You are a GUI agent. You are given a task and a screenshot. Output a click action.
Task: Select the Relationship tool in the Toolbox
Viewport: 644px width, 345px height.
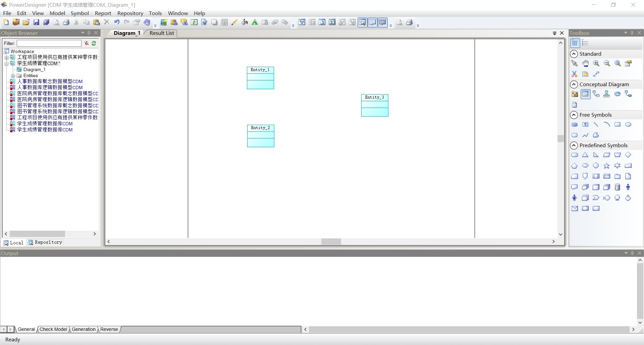(596, 94)
